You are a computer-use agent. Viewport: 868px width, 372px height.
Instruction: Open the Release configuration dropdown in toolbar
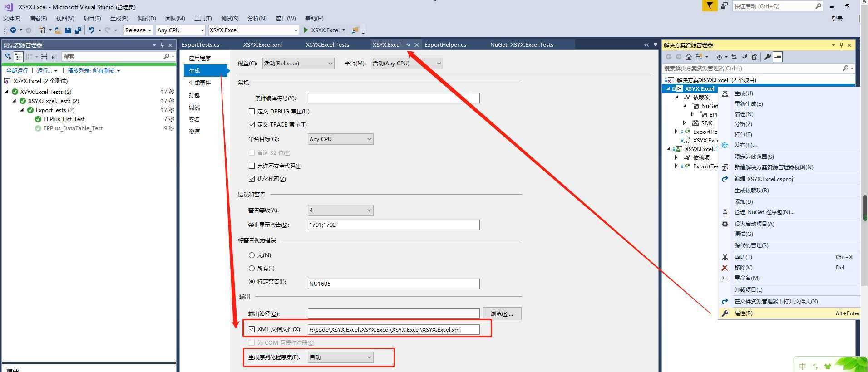click(138, 30)
